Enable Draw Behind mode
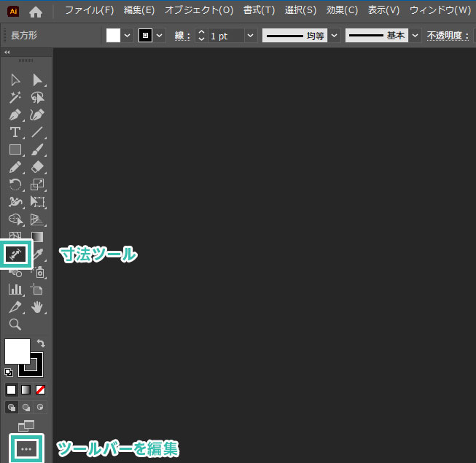The image size is (476, 463). pos(26,407)
